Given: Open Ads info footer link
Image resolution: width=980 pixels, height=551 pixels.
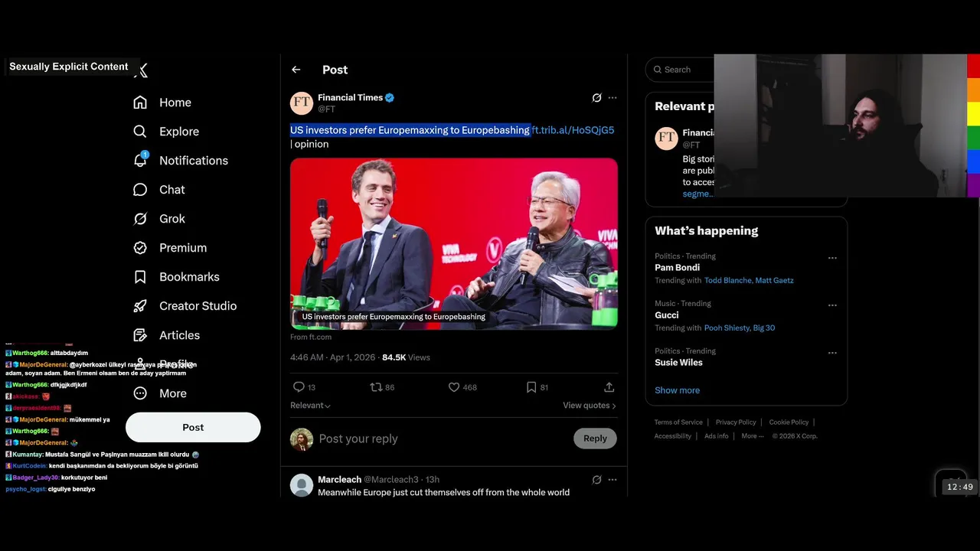Looking at the screenshot, I should click(x=717, y=436).
